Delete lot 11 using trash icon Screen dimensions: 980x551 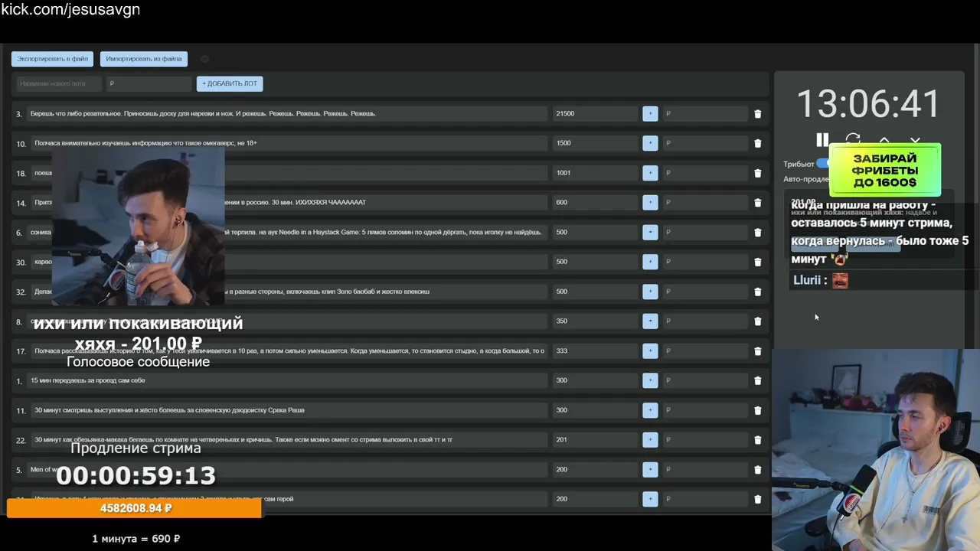[758, 410]
